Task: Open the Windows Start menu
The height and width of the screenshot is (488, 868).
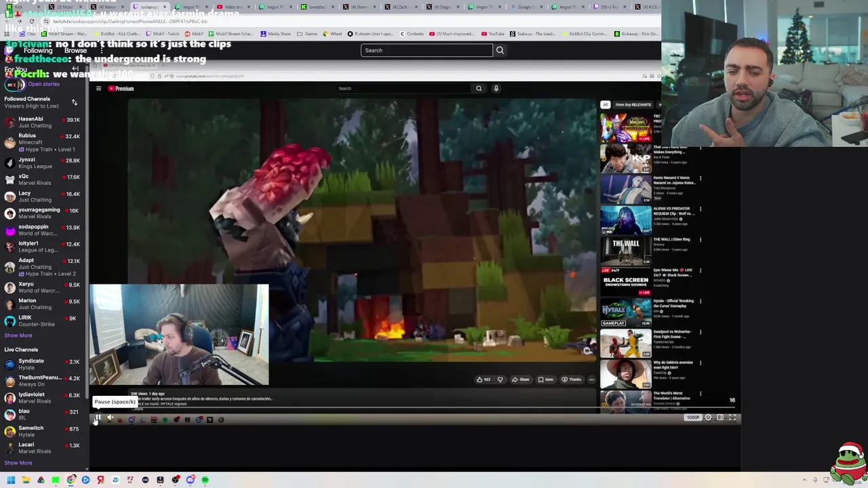Action: [x=11, y=480]
